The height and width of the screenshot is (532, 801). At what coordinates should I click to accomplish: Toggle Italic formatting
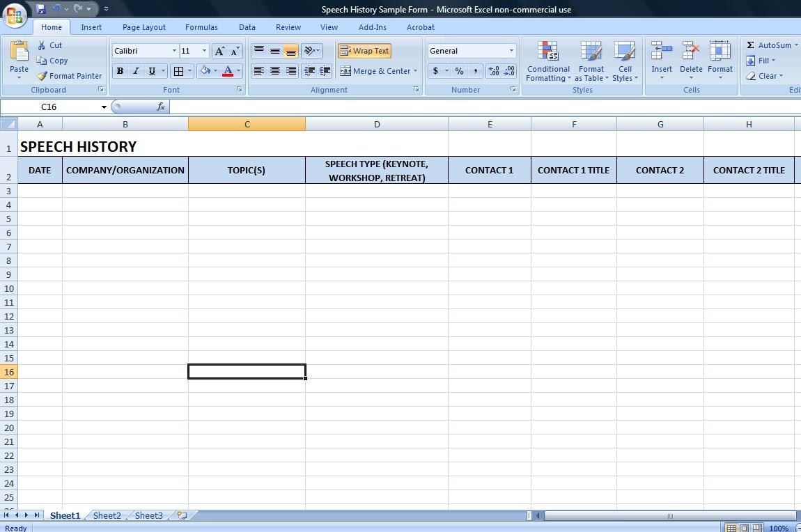[136, 71]
